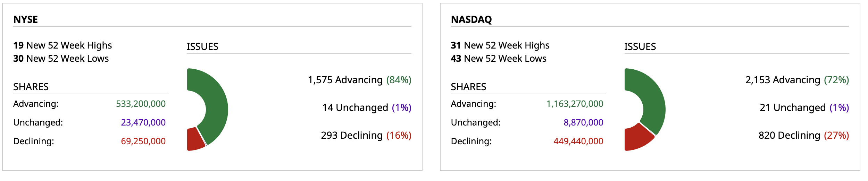The height and width of the screenshot is (181, 868).
Task: Click NYSE unchanged shares value 23,470,000
Action: point(143,122)
